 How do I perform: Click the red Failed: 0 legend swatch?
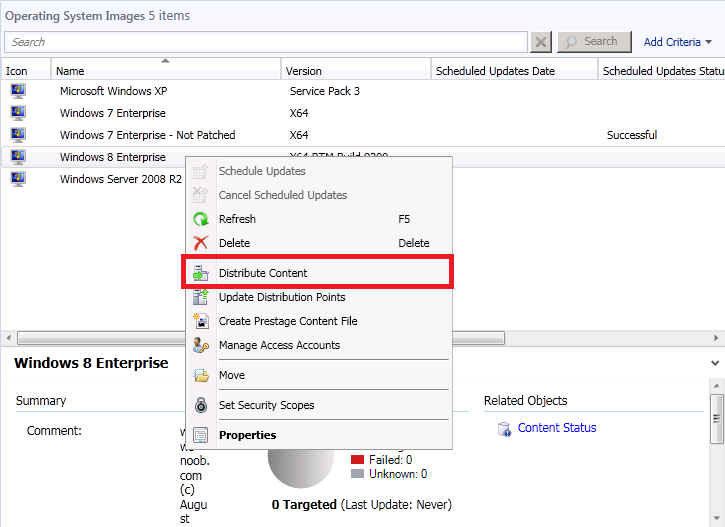pos(357,460)
